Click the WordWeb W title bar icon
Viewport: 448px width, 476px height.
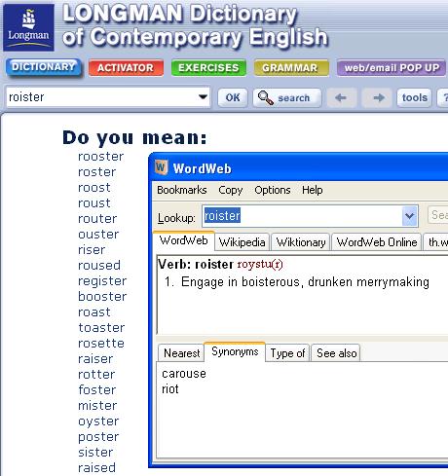(x=161, y=167)
